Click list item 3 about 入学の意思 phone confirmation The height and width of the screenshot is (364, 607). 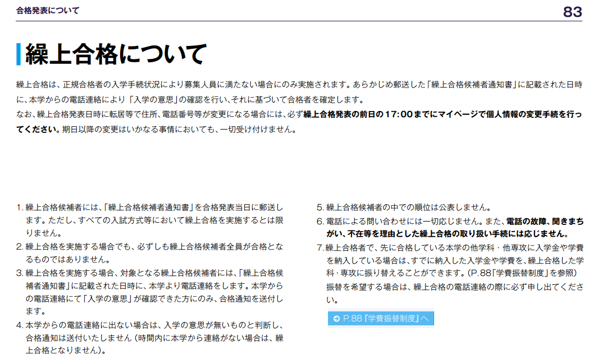click(152, 292)
